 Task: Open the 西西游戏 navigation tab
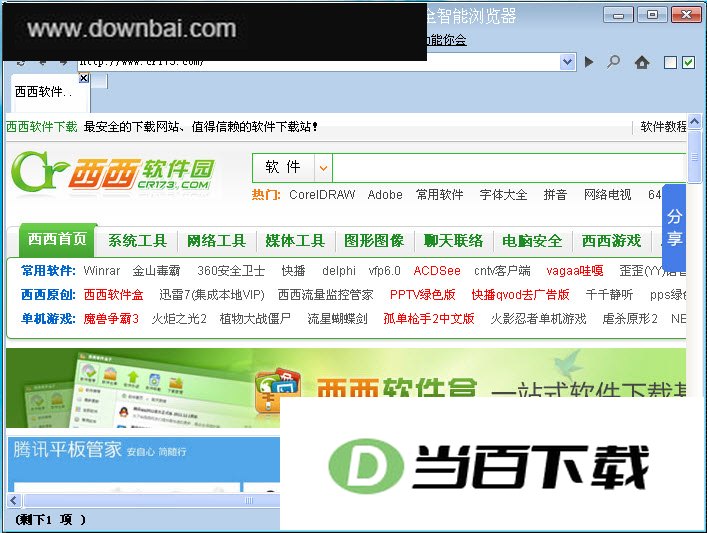[611, 241]
